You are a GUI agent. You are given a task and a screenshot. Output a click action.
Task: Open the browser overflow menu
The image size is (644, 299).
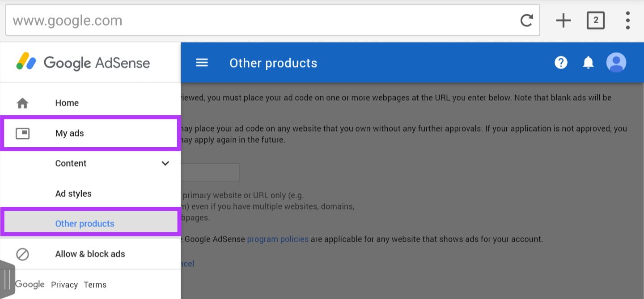pyautogui.click(x=627, y=20)
